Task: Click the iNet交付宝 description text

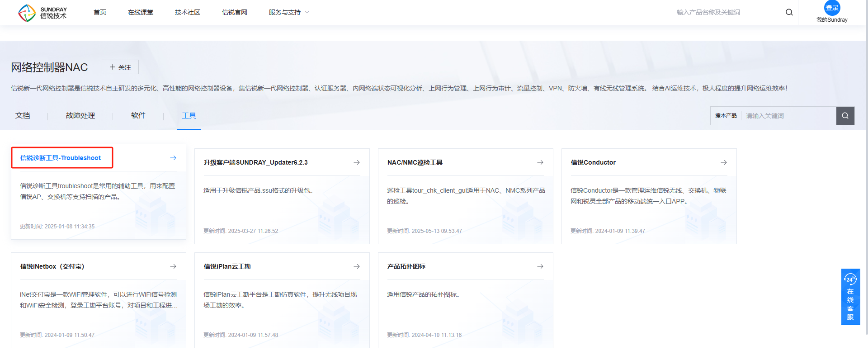Action: pos(99,300)
